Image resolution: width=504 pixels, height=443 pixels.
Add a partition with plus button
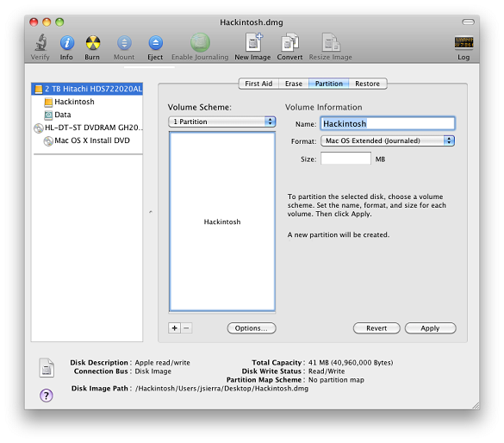pyautogui.click(x=174, y=328)
